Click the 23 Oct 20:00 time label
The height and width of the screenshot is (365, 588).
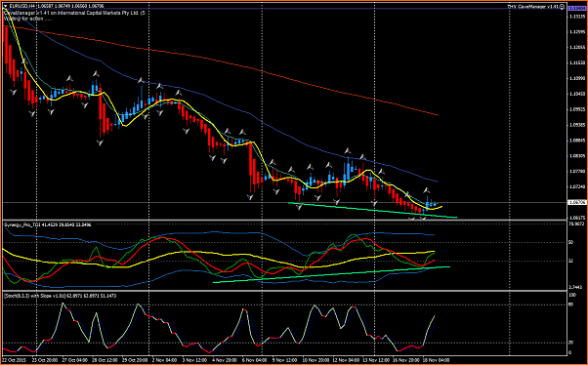(x=45, y=360)
